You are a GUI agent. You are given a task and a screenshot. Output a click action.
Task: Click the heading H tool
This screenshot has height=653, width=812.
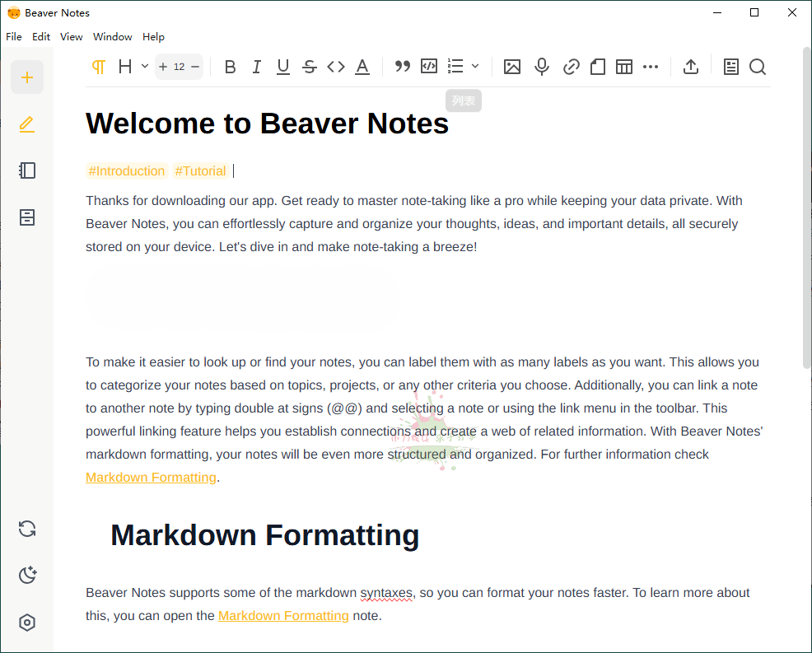(125, 67)
